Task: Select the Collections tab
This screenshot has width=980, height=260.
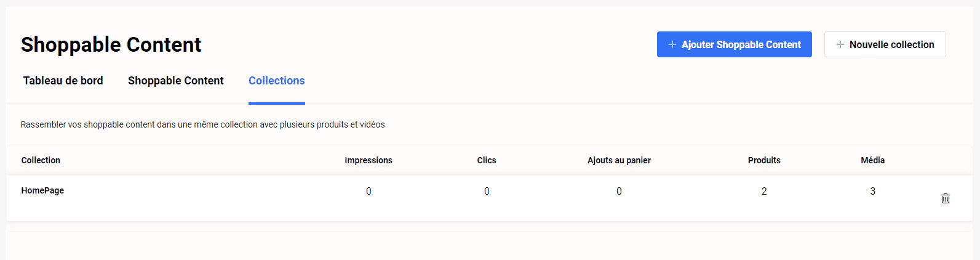Action: pos(276,81)
